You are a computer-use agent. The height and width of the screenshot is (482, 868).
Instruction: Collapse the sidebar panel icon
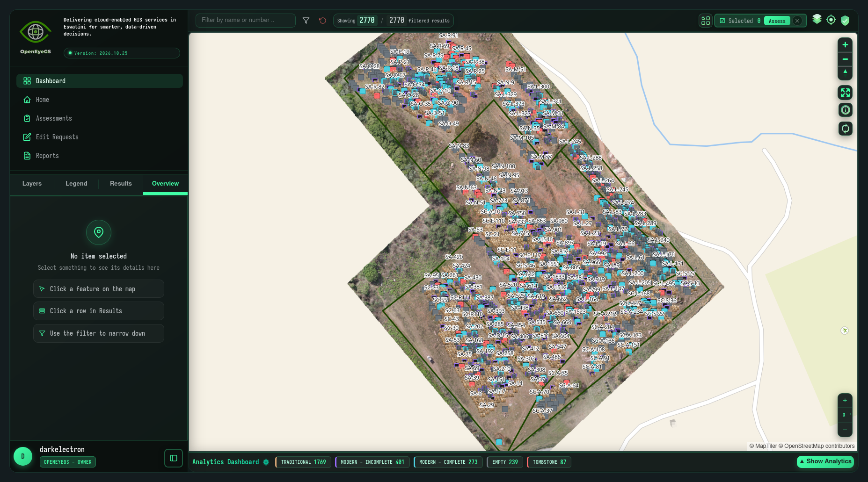pos(174,458)
